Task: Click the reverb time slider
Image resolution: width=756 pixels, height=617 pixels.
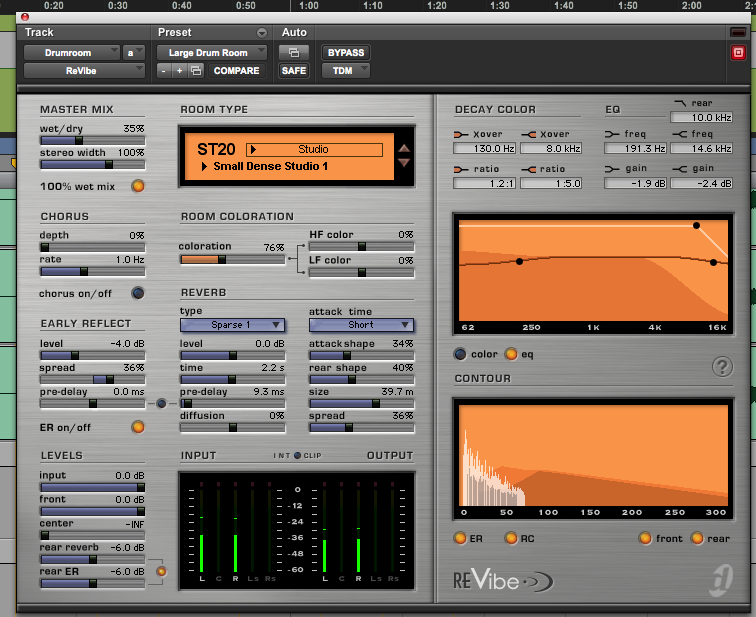Action: [232, 379]
